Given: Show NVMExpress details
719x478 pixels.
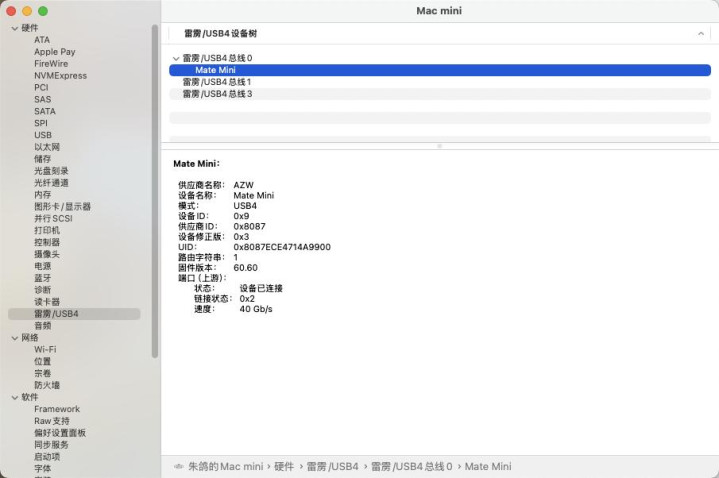Looking at the screenshot, I should click(x=60, y=76).
